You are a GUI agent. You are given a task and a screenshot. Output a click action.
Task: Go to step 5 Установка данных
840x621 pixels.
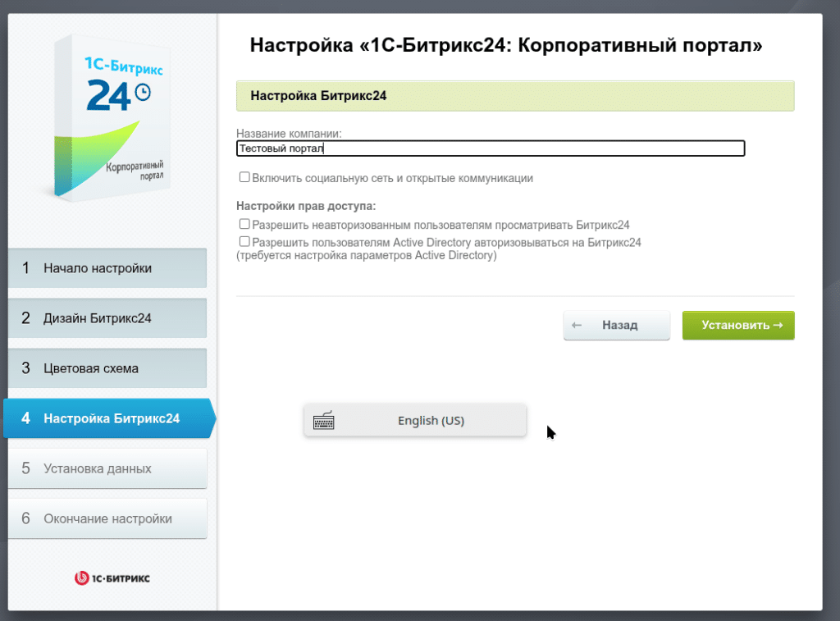(107, 468)
